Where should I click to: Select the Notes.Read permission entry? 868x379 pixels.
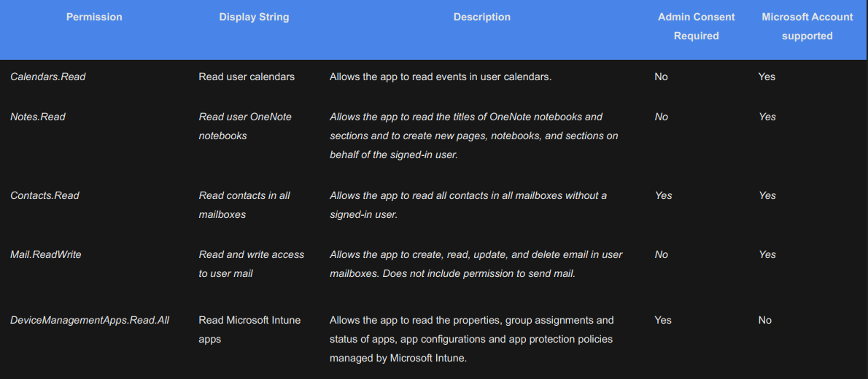[x=38, y=117]
